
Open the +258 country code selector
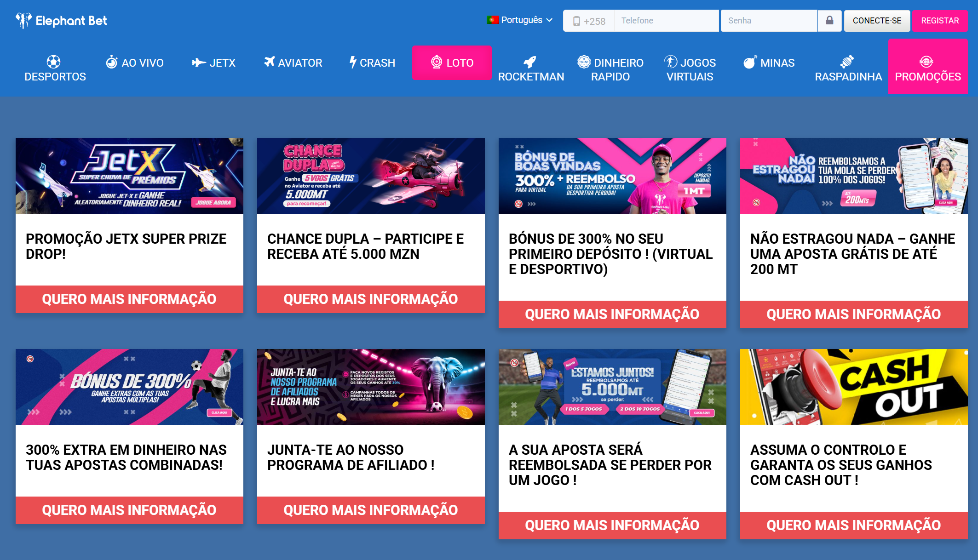click(x=589, y=21)
